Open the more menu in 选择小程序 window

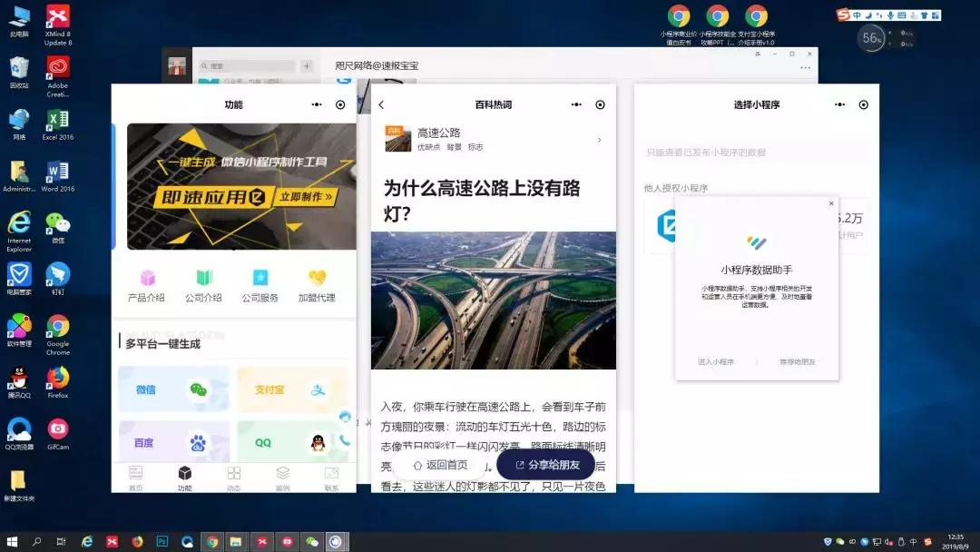tap(839, 104)
